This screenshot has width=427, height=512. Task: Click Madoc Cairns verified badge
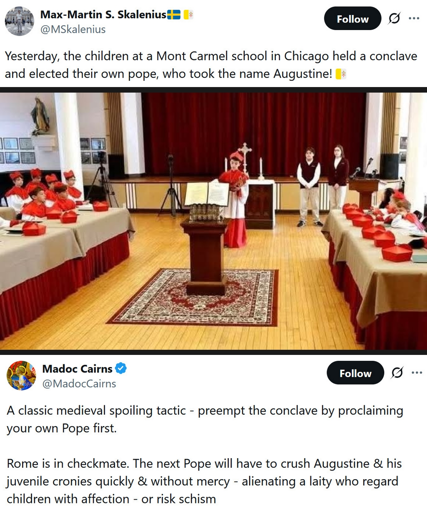pyautogui.click(x=121, y=368)
